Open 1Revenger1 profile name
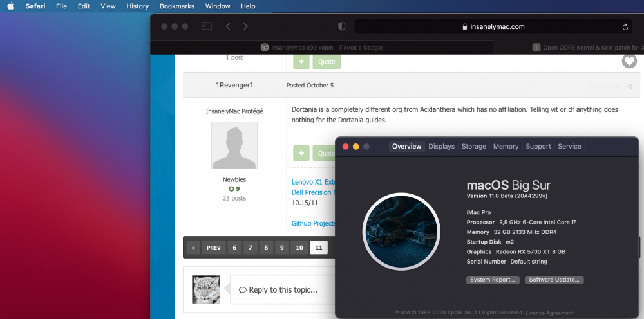 pyautogui.click(x=234, y=86)
